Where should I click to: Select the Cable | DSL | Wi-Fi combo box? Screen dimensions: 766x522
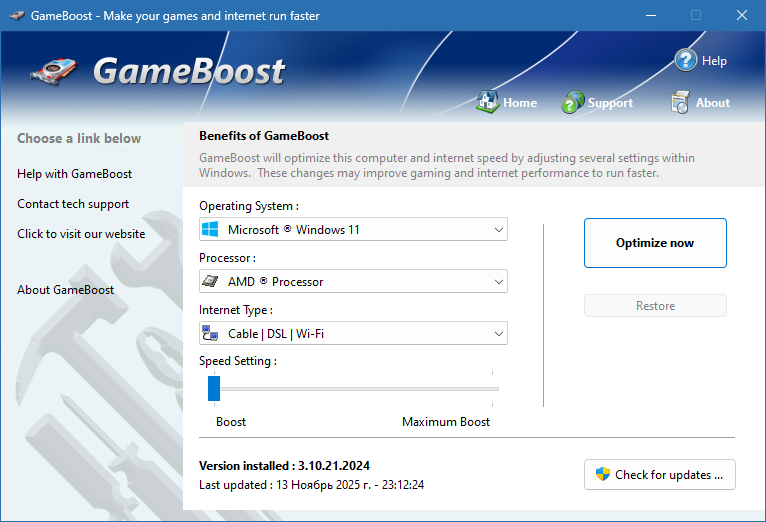point(353,333)
